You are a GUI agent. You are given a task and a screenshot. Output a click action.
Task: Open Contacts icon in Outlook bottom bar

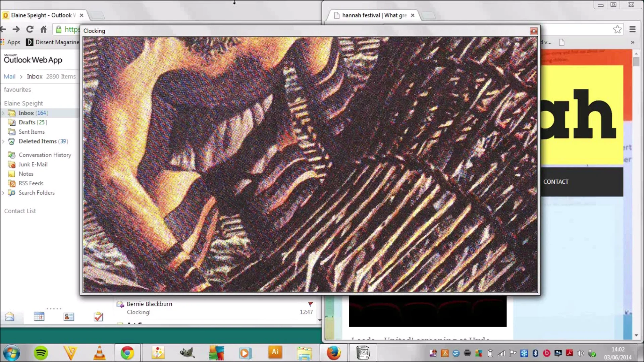69,316
